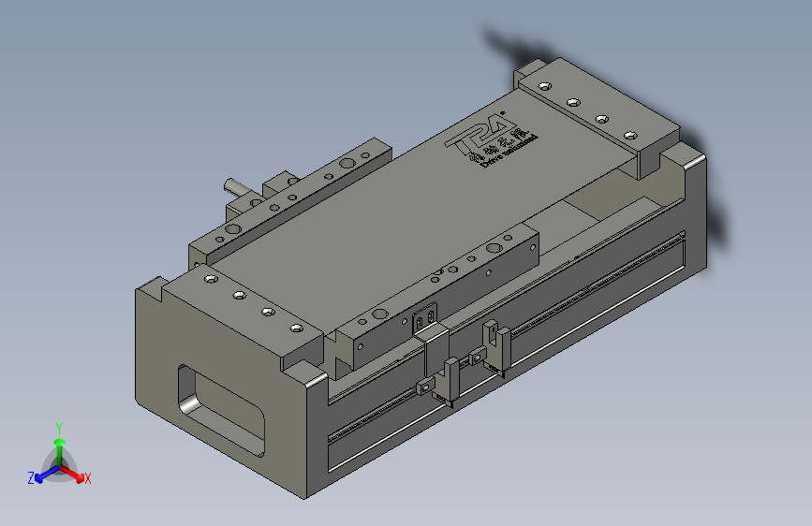Click the blue Z axis of the triad

47,475
